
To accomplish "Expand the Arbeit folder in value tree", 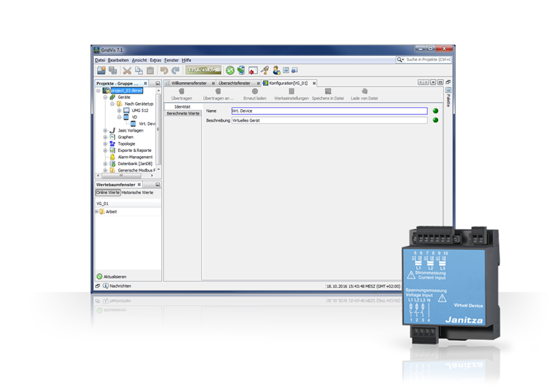I will coord(97,211).
